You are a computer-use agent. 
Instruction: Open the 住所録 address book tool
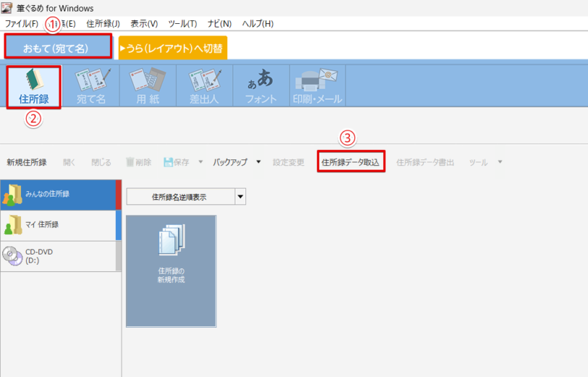pyautogui.click(x=34, y=87)
